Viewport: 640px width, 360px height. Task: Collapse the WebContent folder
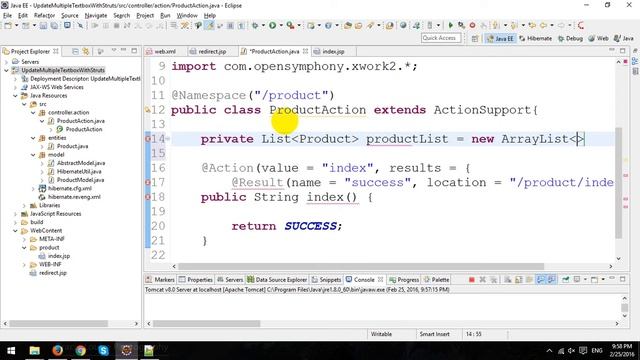15,231
